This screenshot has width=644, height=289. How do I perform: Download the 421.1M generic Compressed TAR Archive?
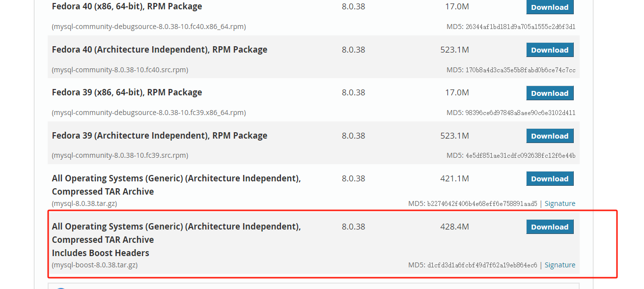click(550, 178)
